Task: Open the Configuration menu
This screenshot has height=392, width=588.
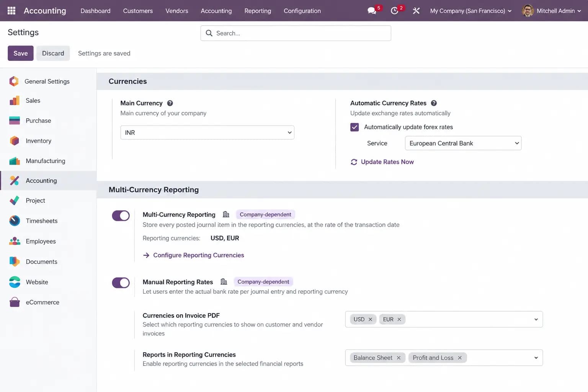Action: point(302,11)
